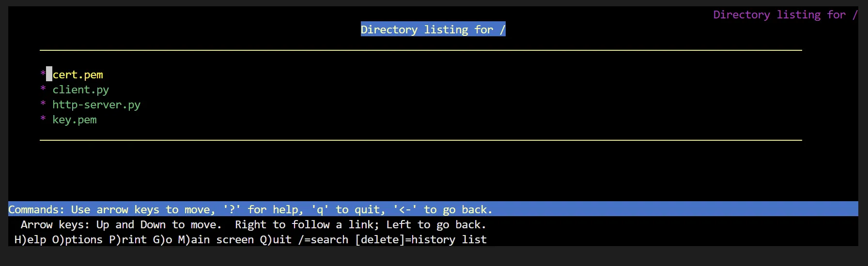Click the asterisk bullet beside key.pem

(43, 119)
